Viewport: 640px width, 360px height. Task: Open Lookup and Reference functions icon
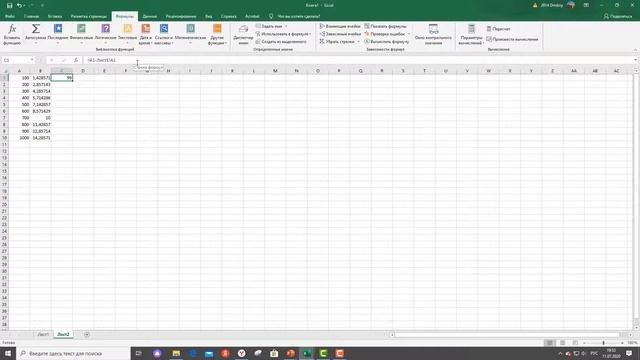coord(164,28)
